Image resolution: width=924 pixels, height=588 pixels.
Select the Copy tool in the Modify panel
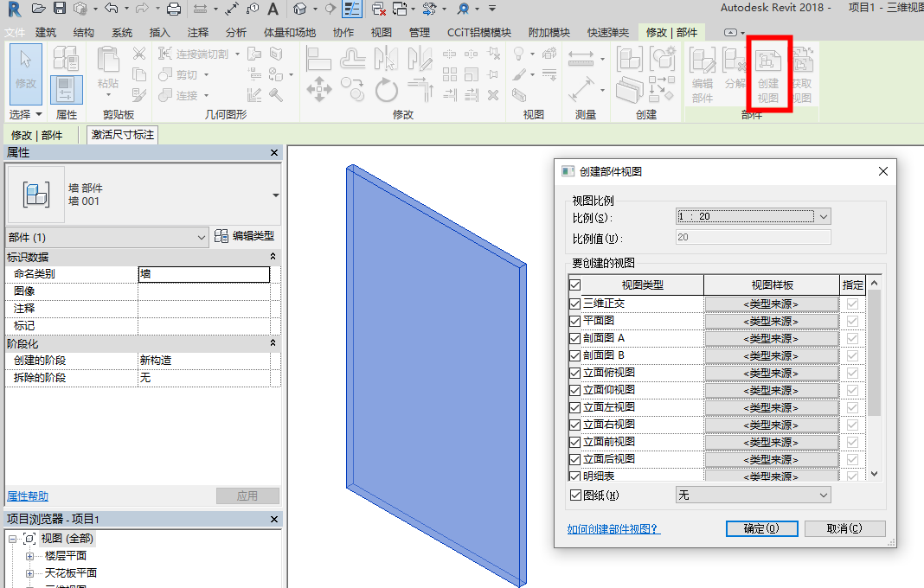[x=352, y=90]
